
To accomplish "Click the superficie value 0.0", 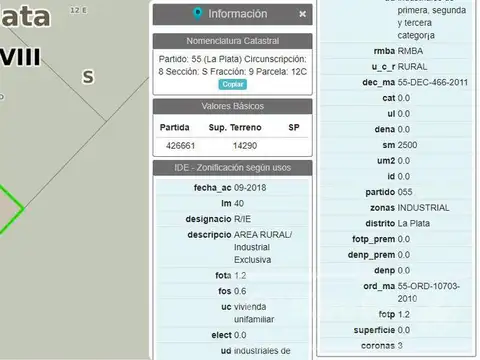I will click(x=404, y=330).
